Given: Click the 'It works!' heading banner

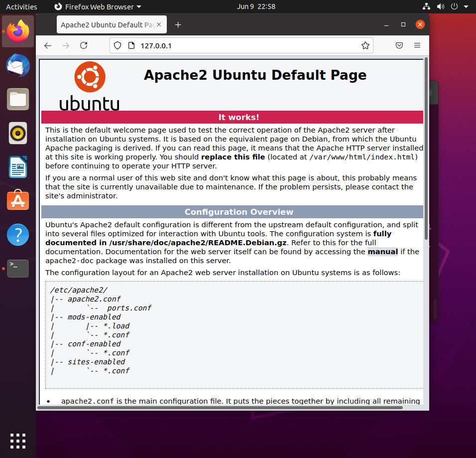Looking at the screenshot, I should click(x=232, y=117).
